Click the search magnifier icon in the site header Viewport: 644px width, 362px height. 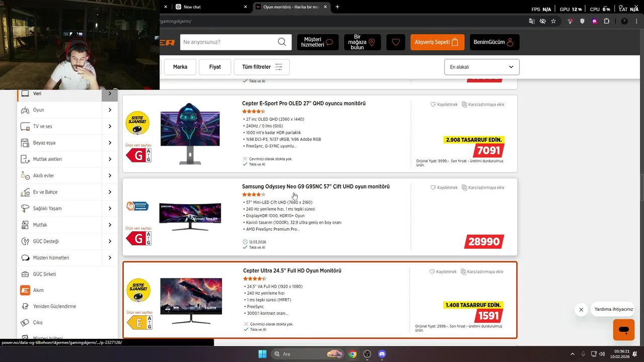[x=282, y=42]
